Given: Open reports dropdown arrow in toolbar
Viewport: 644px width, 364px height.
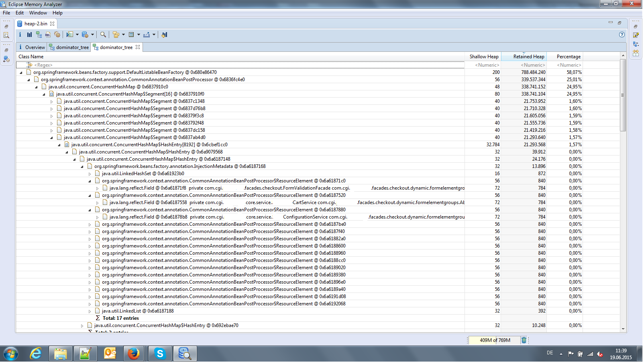Looking at the screenshot, I should pos(92,35).
